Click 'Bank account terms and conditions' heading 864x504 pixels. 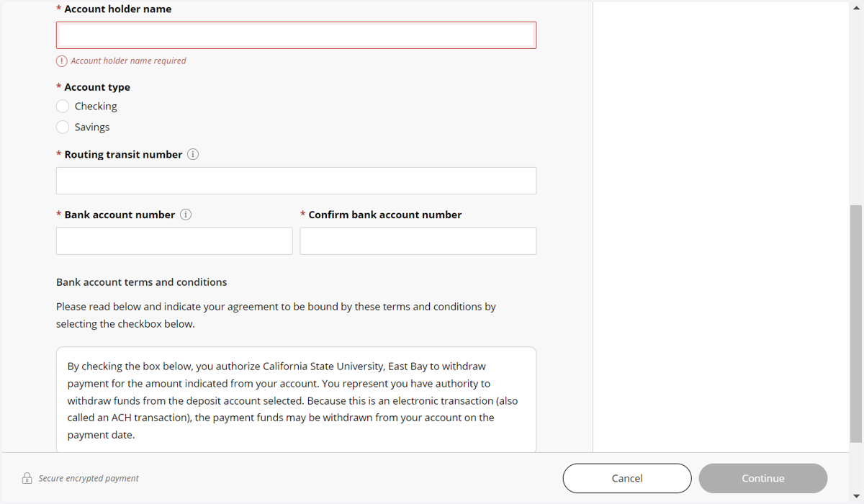(142, 282)
